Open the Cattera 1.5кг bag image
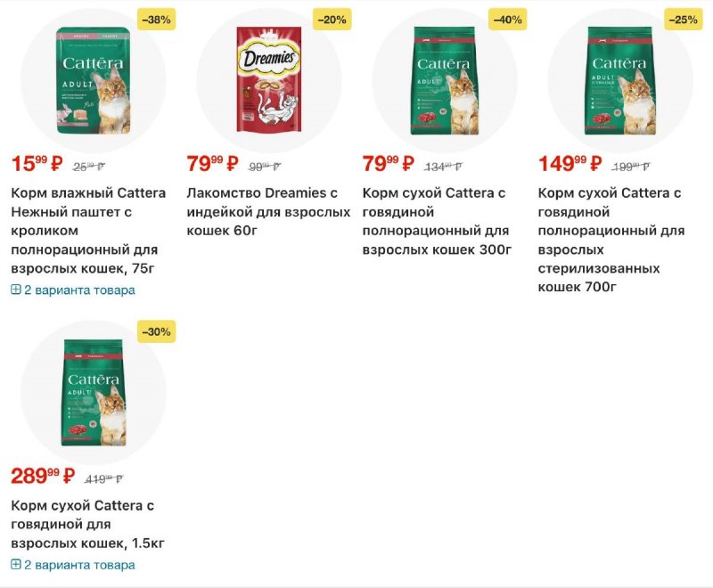713x588 pixels. point(94,393)
